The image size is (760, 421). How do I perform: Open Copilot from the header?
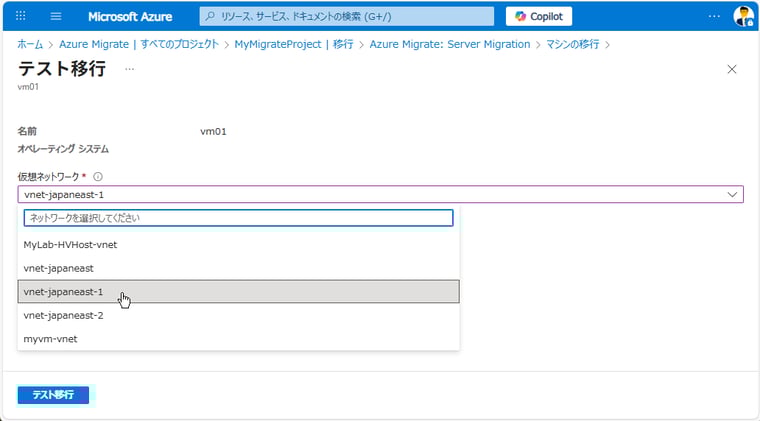click(x=538, y=16)
